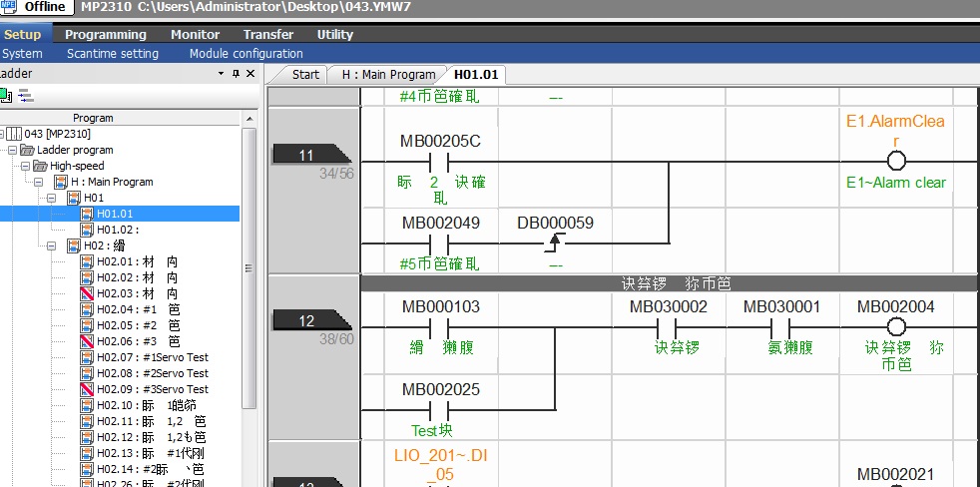
Task: Click the Offline mode icon in title bar
Action: [x=8, y=7]
